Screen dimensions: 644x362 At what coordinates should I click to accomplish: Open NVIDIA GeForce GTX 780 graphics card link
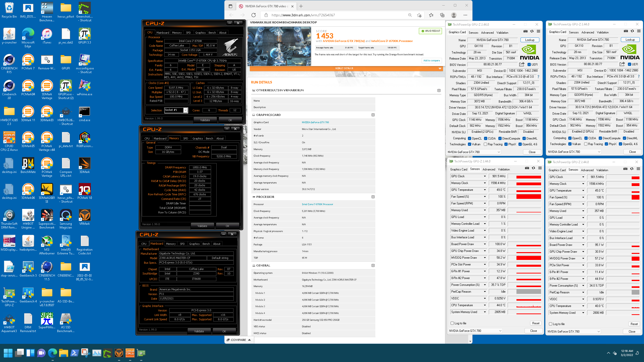[x=315, y=122]
